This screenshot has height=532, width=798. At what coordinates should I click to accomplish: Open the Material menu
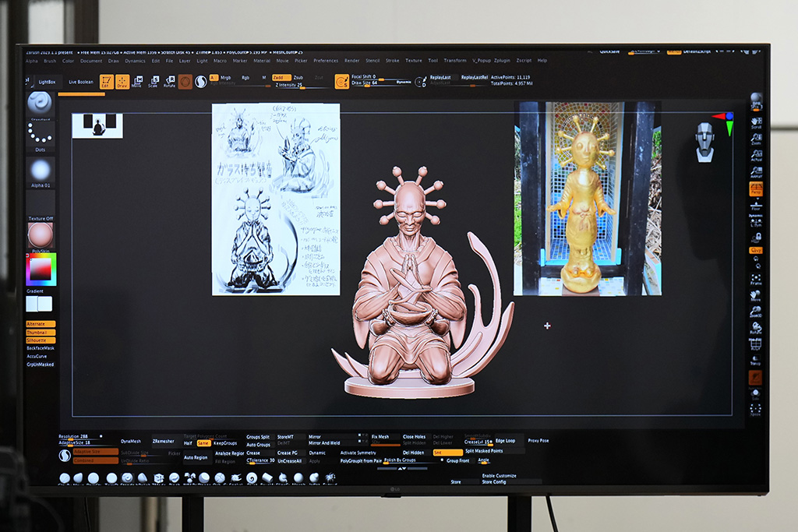[x=262, y=61]
